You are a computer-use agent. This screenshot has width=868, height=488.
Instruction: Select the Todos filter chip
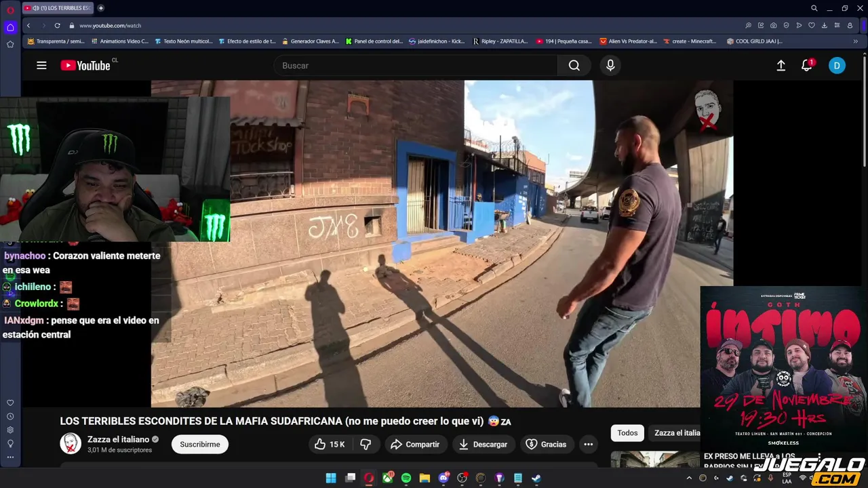627,433
